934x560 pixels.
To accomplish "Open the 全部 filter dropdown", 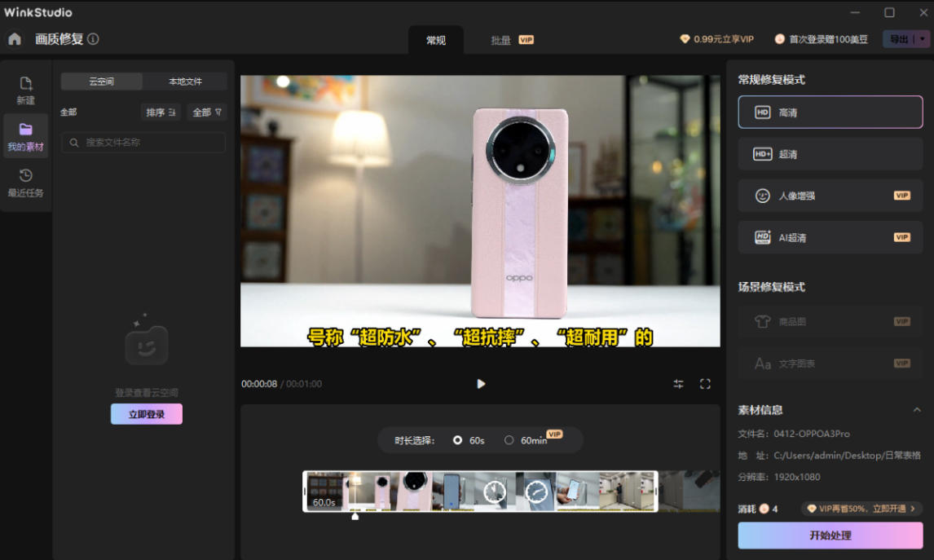I will 207,112.
